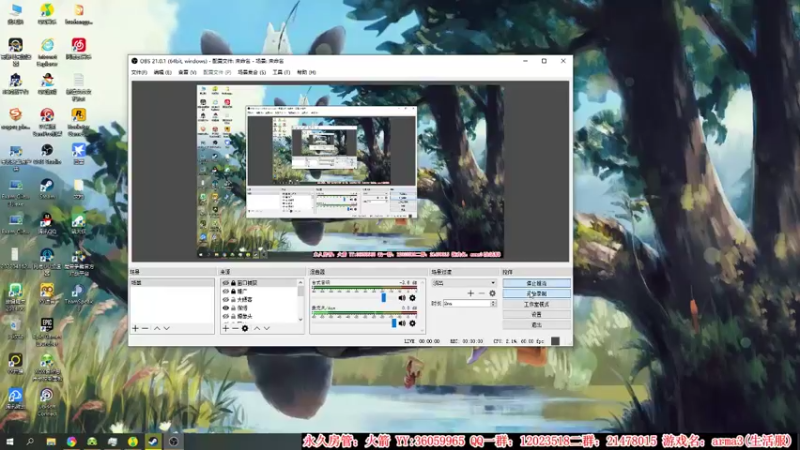The width and height of the screenshot is (800, 450).
Task: Select the Epic Games Launcher desktop icon
Action: 47,330
